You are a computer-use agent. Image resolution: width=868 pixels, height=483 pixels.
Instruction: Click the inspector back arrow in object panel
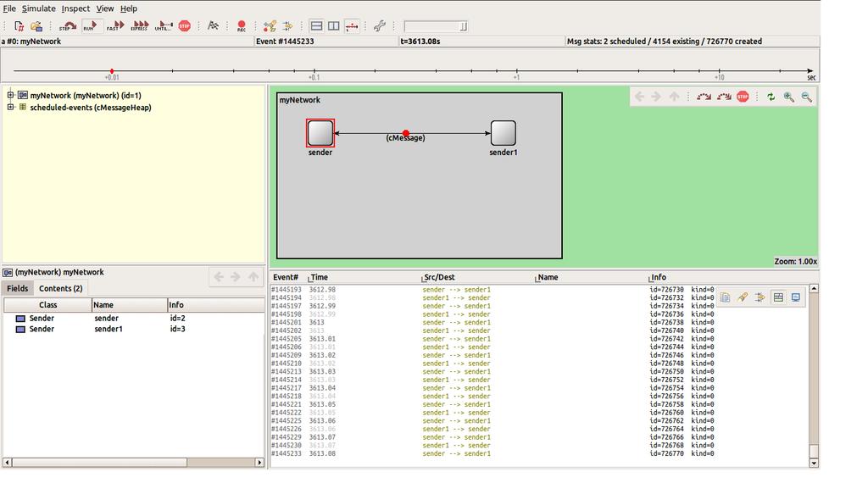click(x=219, y=276)
